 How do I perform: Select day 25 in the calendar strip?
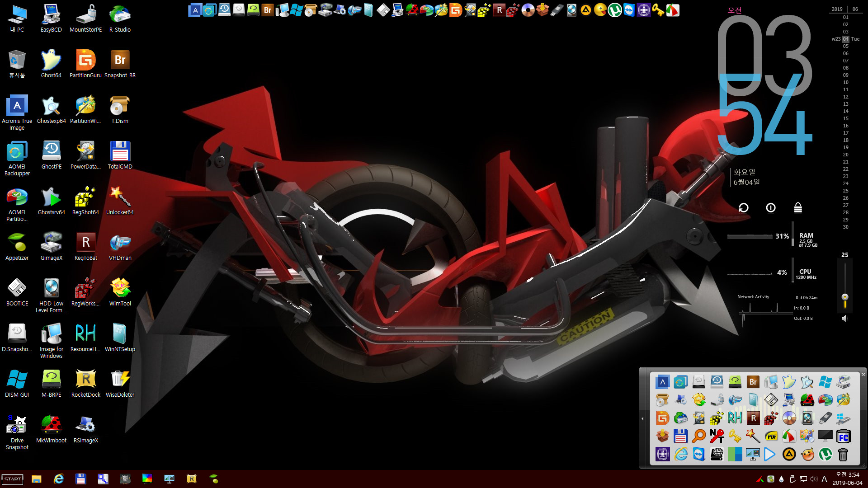click(845, 191)
